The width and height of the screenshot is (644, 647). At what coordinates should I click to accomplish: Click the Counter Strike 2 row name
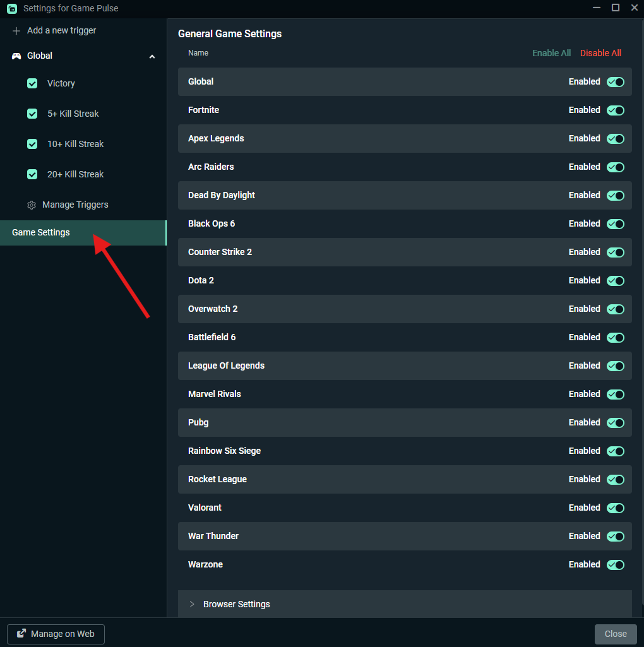[220, 252]
